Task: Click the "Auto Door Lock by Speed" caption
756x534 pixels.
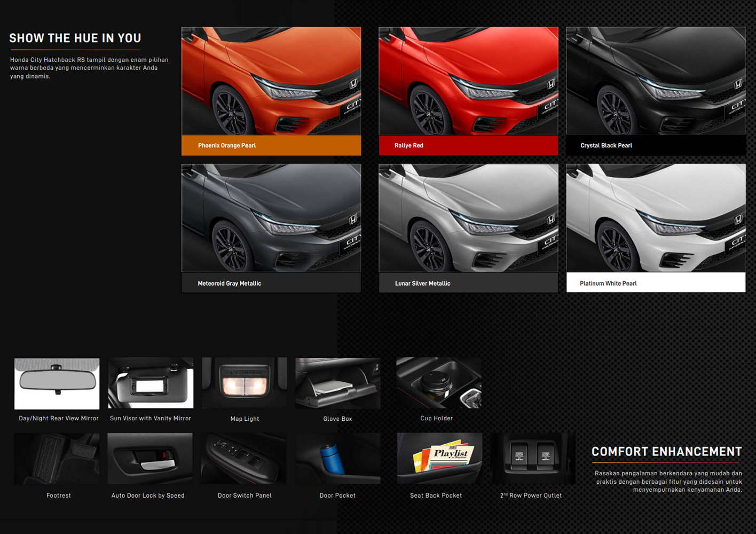Action: [x=148, y=496]
